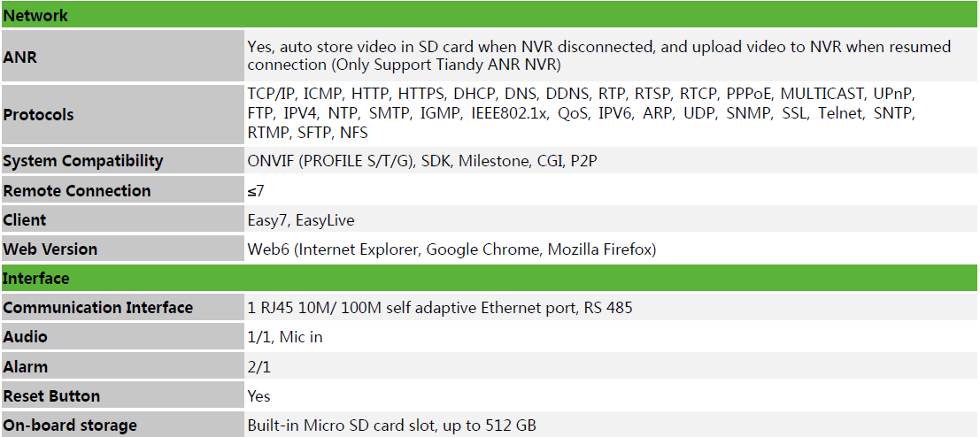Select the Micro SD card slot value
Screen dimensions: 980x437
tap(392, 425)
